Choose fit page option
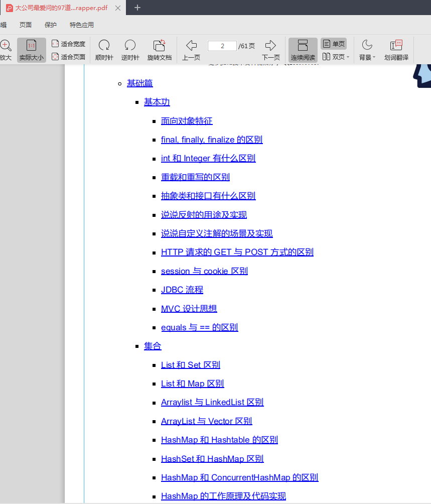 click(68, 57)
